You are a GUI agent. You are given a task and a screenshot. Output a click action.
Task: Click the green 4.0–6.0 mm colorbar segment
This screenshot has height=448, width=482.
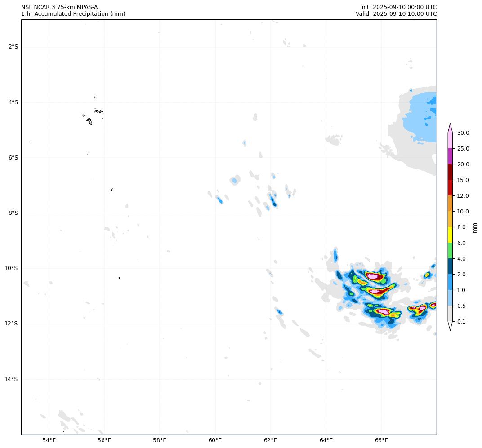pos(450,251)
